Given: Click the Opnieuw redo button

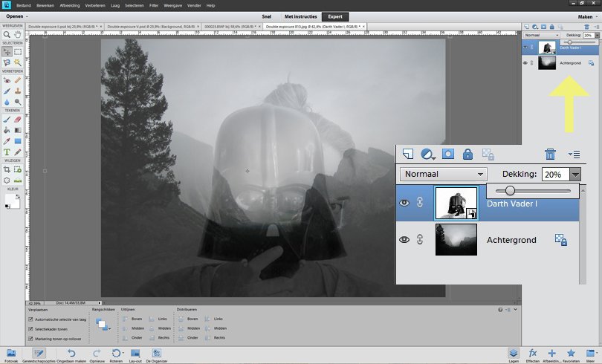Looking at the screenshot, I should (97, 355).
